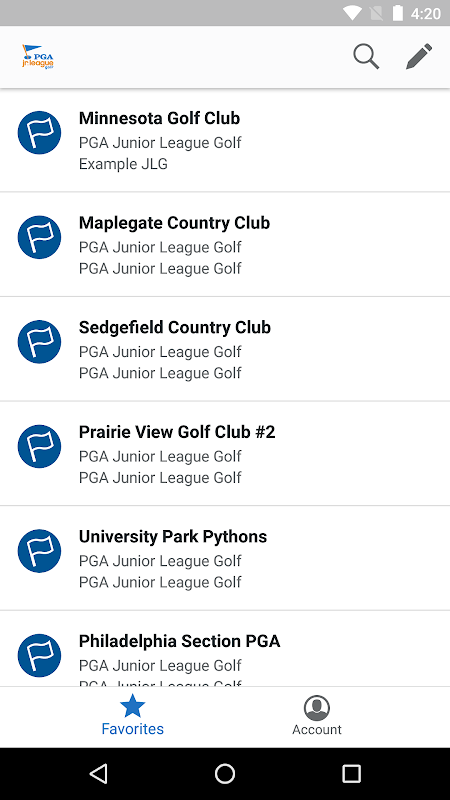This screenshot has width=450, height=800.
Task: Tap the Android back navigation button
Action: click(x=98, y=773)
